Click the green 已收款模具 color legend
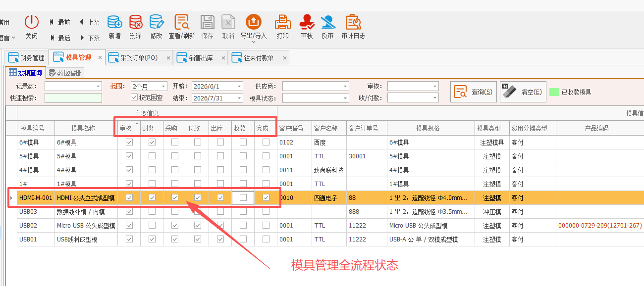644x286 pixels. [x=555, y=92]
